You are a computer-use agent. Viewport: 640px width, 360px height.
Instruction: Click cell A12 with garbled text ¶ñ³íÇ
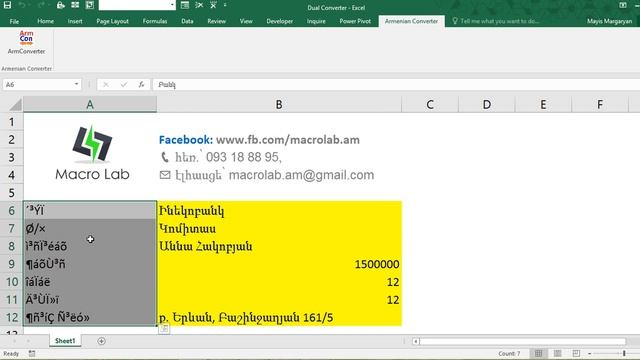point(90,318)
